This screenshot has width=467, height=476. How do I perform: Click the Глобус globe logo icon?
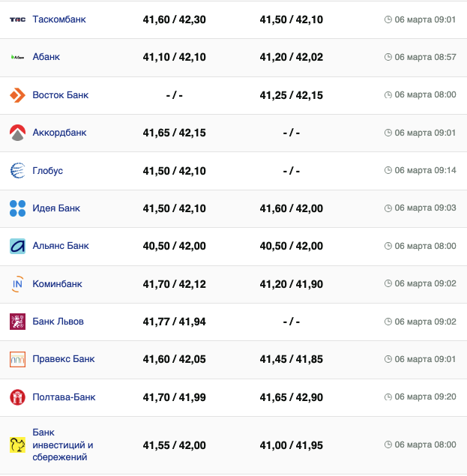[17, 171]
